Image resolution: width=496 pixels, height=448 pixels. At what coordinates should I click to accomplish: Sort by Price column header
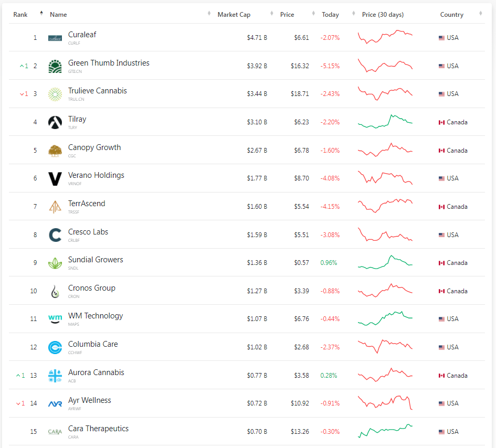(287, 15)
